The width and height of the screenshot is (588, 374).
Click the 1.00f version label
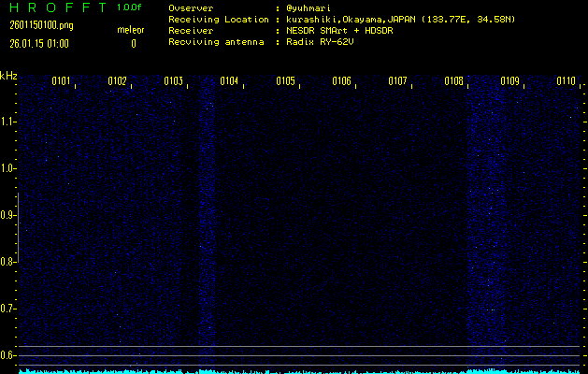(x=129, y=7)
